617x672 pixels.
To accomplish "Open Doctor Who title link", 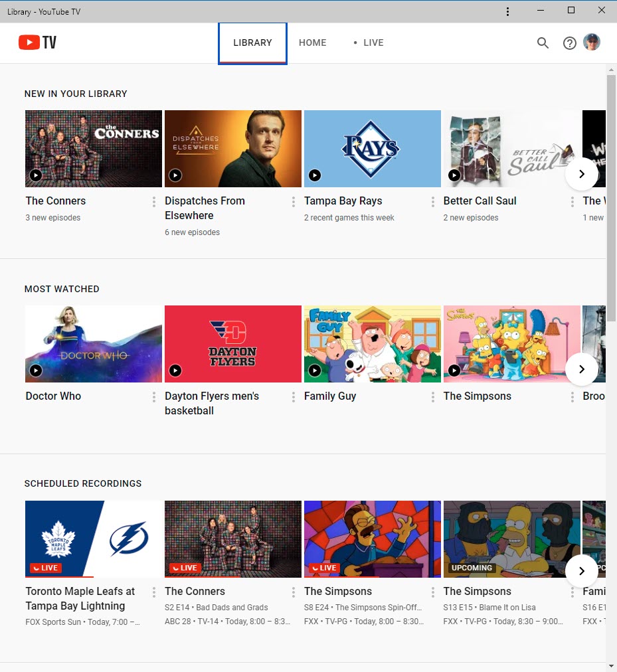I will [53, 396].
